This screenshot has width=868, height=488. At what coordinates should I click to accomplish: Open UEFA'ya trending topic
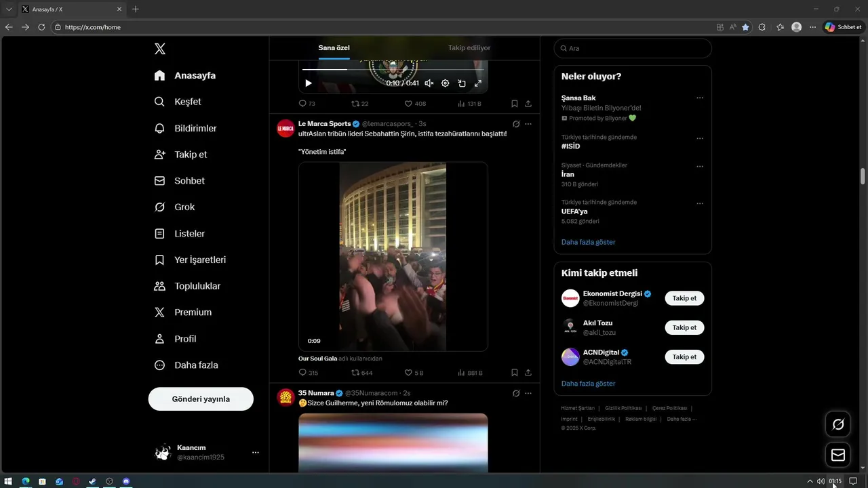click(574, 211)
